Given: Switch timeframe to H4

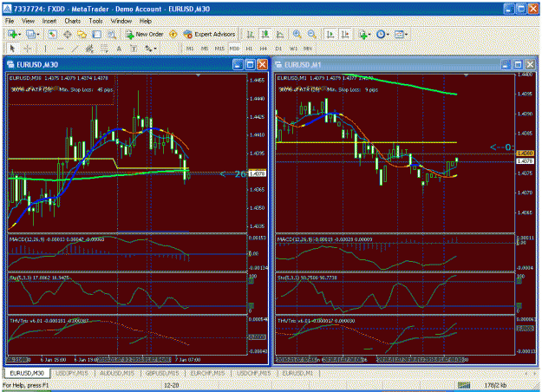Looking at the screenshot, I should tap(264, 49).
